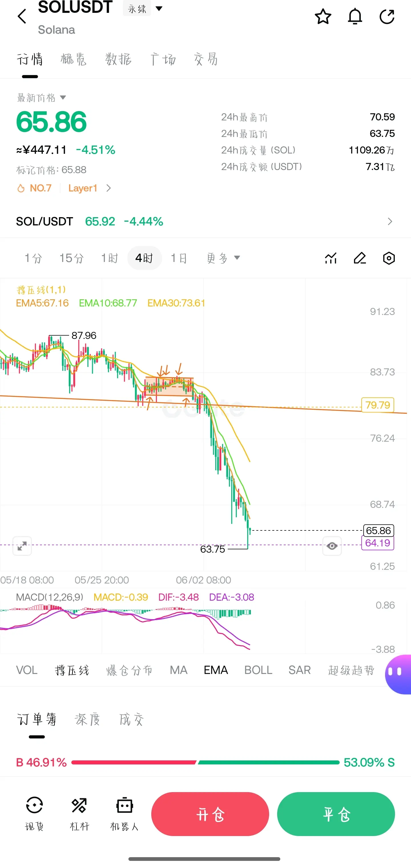Image resolution: width=411 pixels, height=868 pixels.
Task: Switch to the 交易 tab
Action: [x=206, y=59]
